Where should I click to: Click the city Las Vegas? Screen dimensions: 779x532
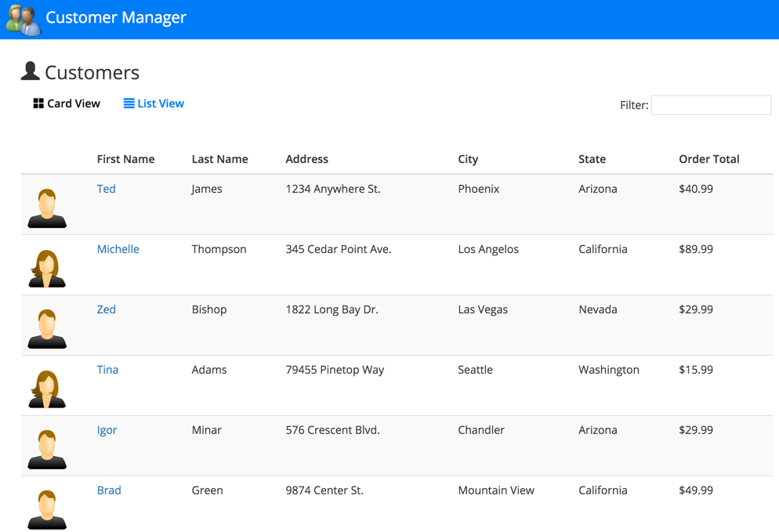click(x=483, y=309)
